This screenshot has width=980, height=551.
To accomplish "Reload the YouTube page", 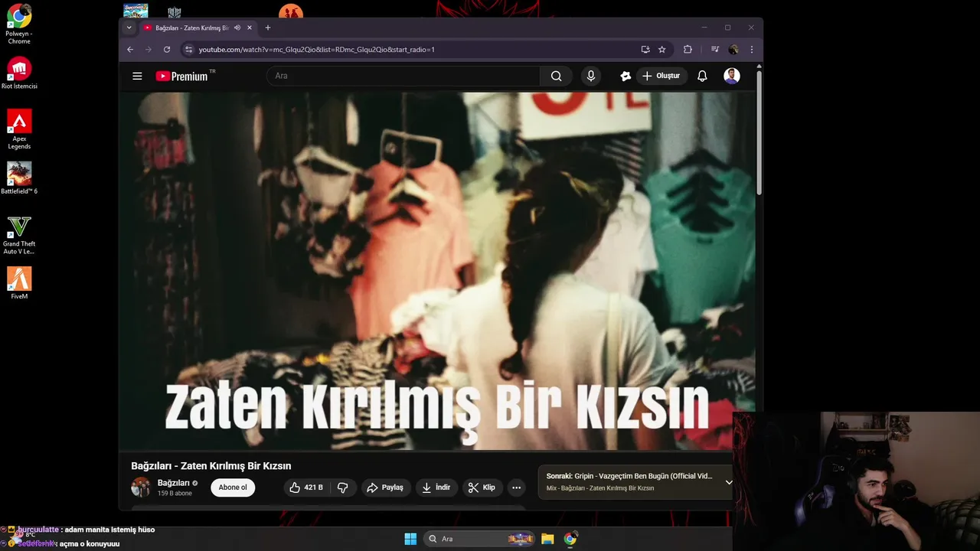I will 167,49.
